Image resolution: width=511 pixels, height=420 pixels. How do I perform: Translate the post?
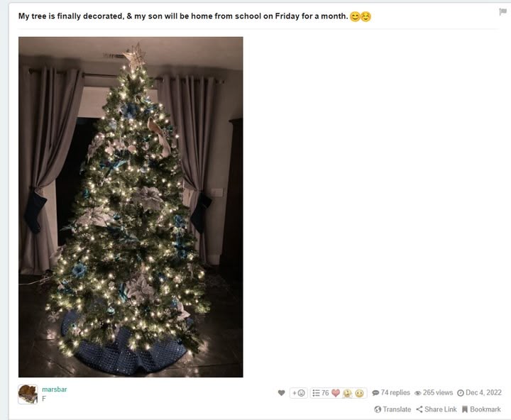392,409
